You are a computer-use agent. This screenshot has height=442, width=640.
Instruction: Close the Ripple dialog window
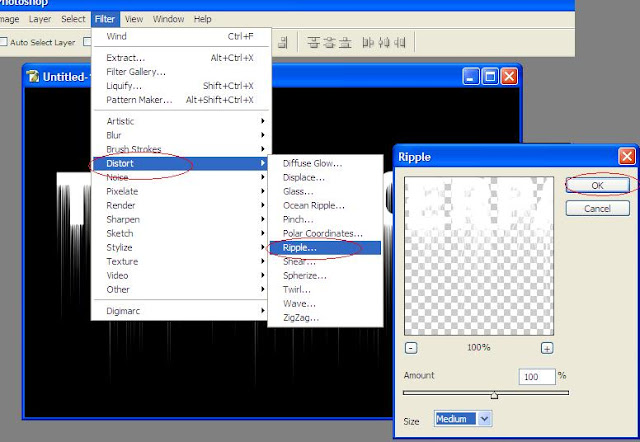click(627, 156)
